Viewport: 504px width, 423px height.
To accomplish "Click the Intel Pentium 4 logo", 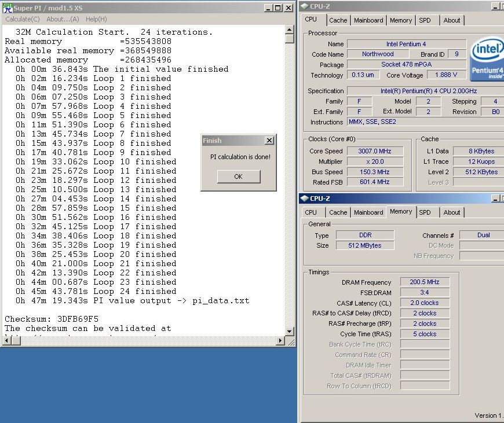I will (x=487, y=60).
